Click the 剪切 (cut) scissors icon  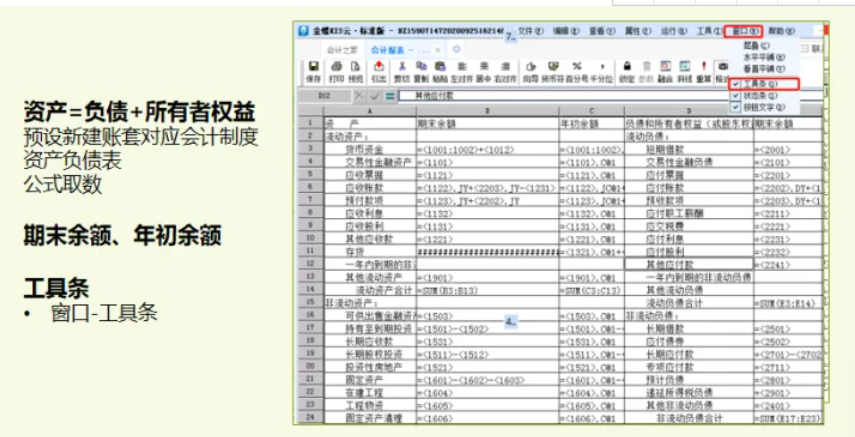[x=402, y=67]
